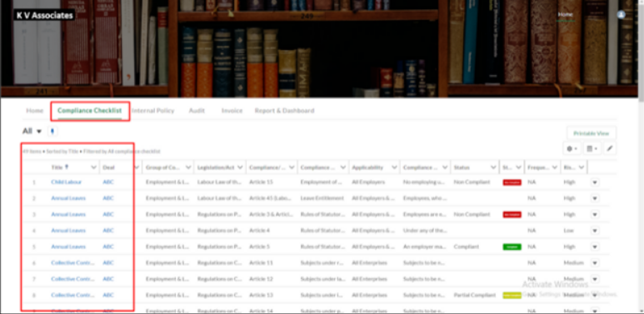Go to the Audit tab
The image size is (644, 314).
click(197, 111)
